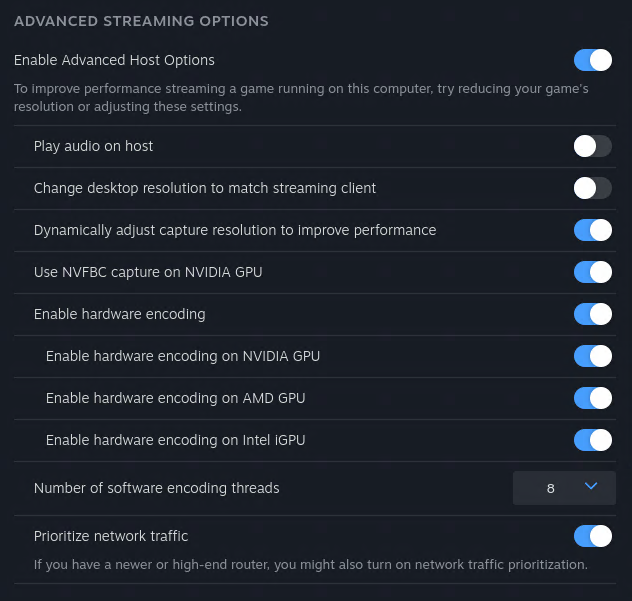632x601 pixels.
Task: Click the value 8 in the threads combo box
Action: click(x=550, y=488)
